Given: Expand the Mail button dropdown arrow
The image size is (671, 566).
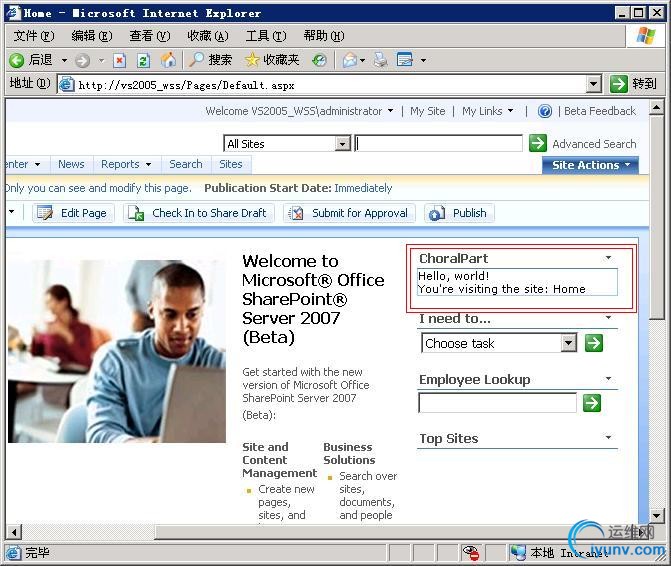Looking at the screenshot, I should [x=362, y=60].
